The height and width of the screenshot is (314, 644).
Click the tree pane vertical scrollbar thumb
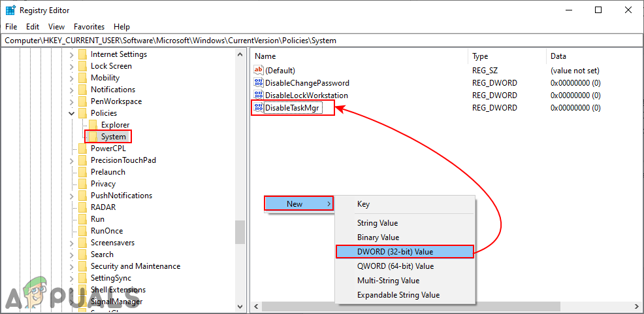240,232
